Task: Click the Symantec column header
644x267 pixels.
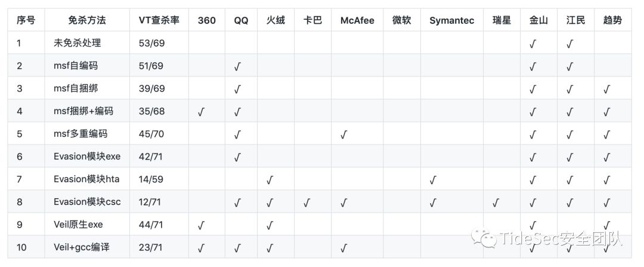Action: click(x=451, y=20)
